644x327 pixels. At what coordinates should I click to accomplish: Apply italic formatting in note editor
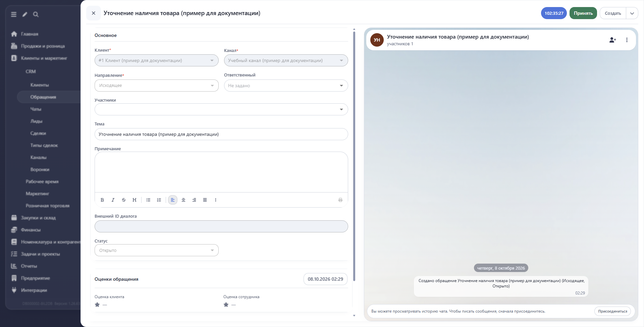[x=113, y=200]
